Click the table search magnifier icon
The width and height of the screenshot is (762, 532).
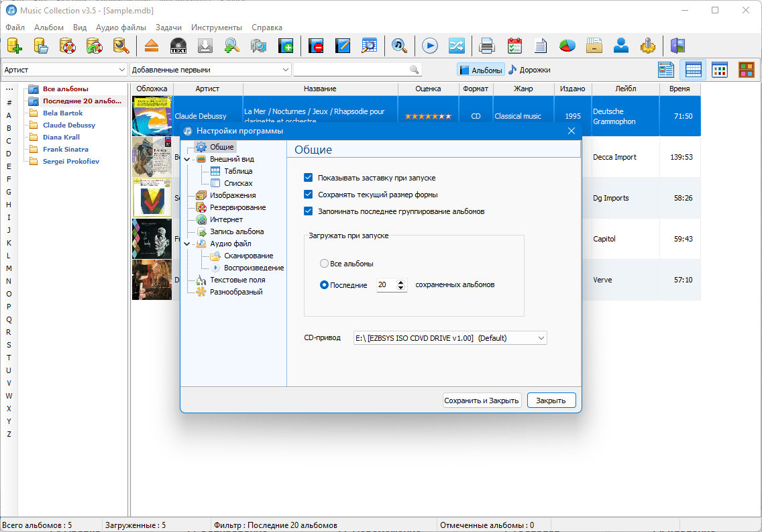pyautogui.click(x=370, y=46)
